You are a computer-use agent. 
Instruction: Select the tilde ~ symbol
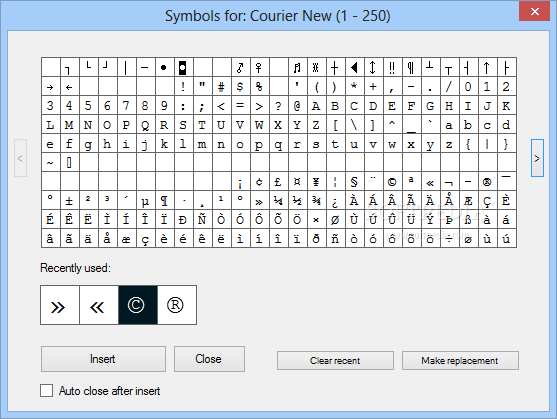point(50,163)
